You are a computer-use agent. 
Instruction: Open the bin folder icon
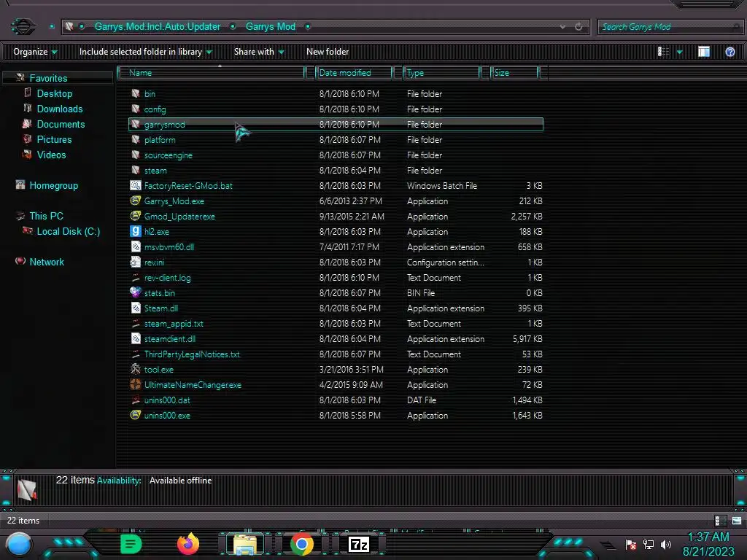pos(136,94)
